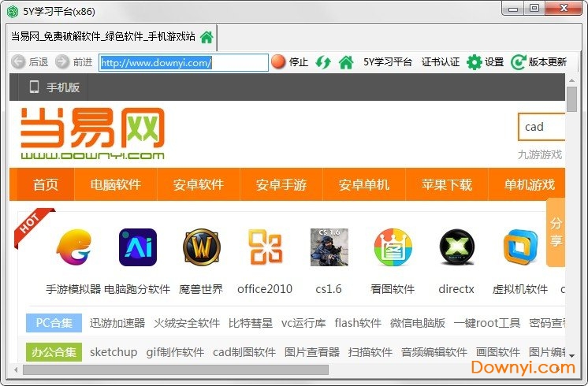Click the version update icon
Screen dimensions: 588x386
pos(519,61)
